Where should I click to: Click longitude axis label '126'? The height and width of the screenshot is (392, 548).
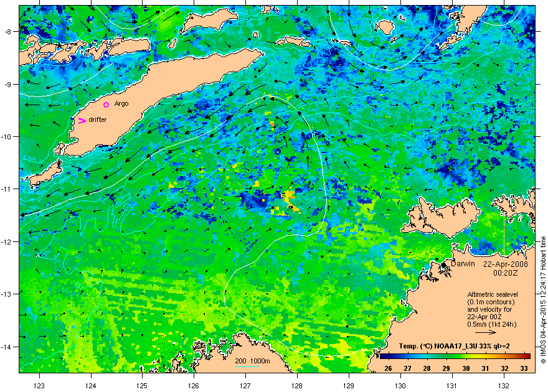click(x=194, y=386)
